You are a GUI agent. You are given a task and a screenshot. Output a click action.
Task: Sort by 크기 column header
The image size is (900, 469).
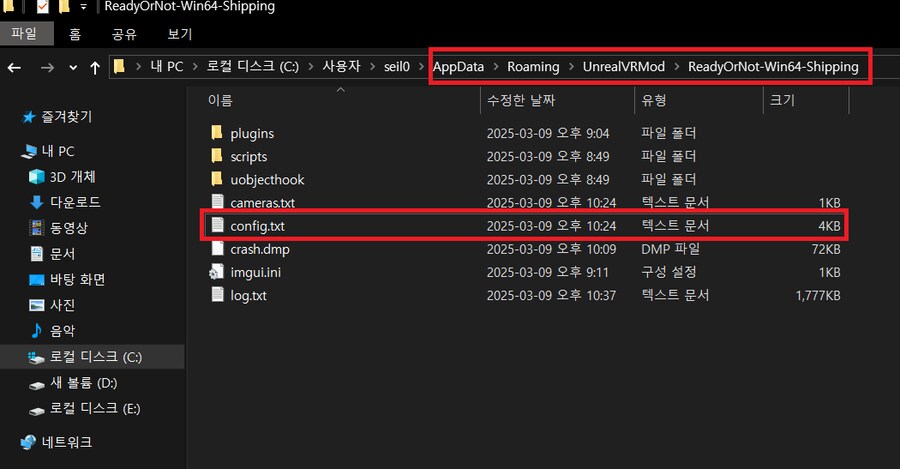(x=782, y=100)
